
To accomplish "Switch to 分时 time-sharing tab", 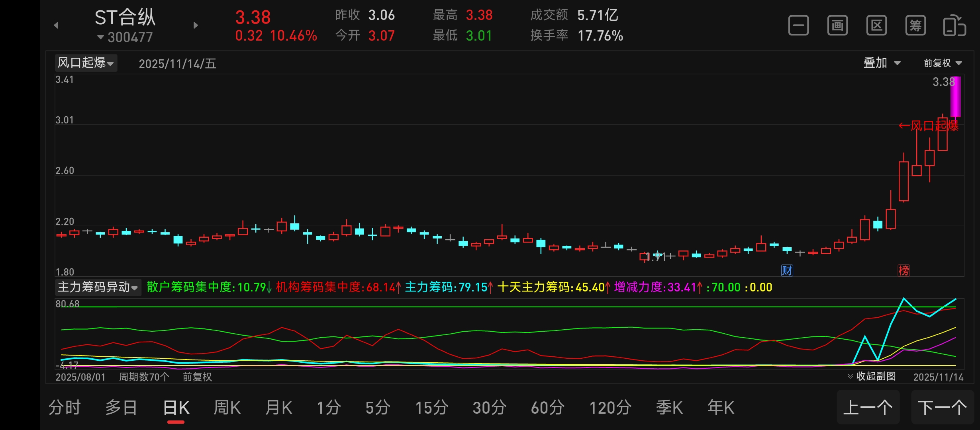I will click(65, 408).
